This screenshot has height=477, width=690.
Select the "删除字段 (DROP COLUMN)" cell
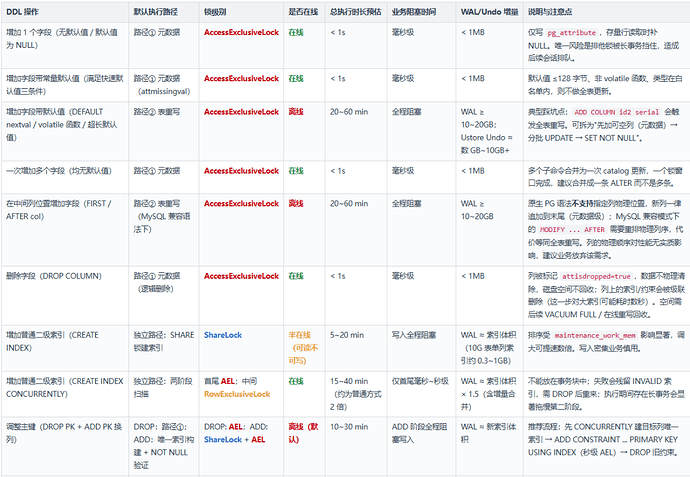(x=65, y=296)
